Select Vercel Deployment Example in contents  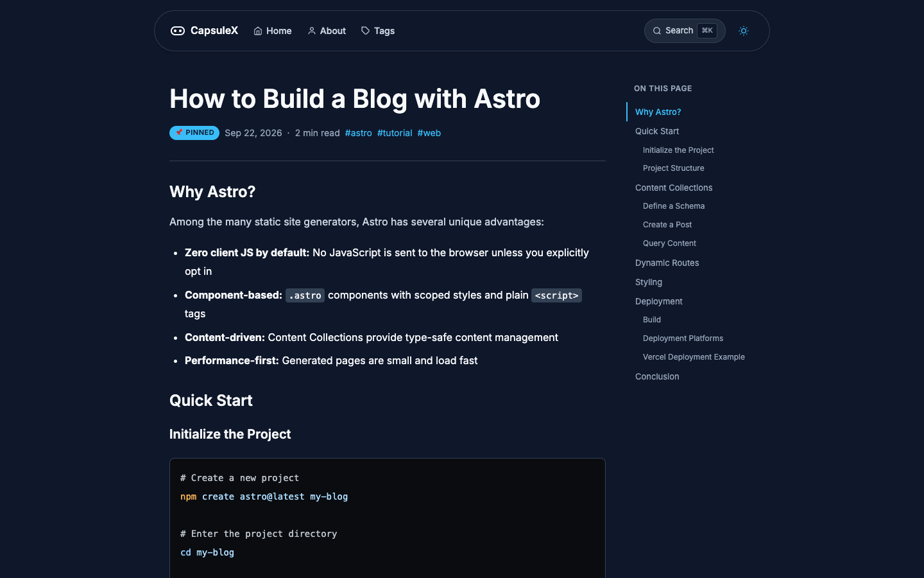click(x=694, y=357)
